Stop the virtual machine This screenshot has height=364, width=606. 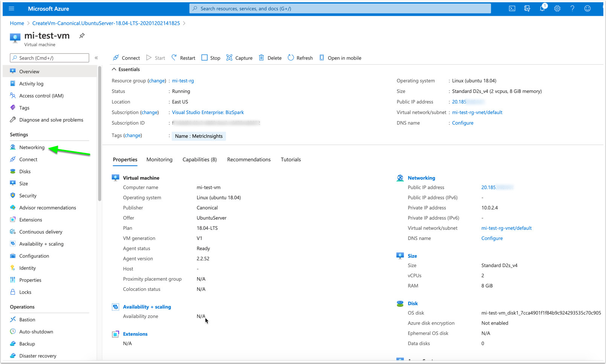tap(211, 58)
